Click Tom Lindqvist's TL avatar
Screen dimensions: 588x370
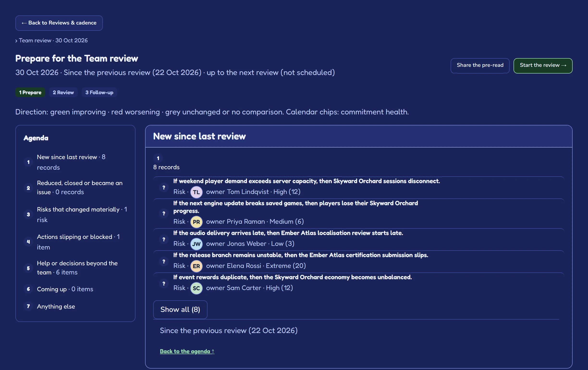[196, 192]
